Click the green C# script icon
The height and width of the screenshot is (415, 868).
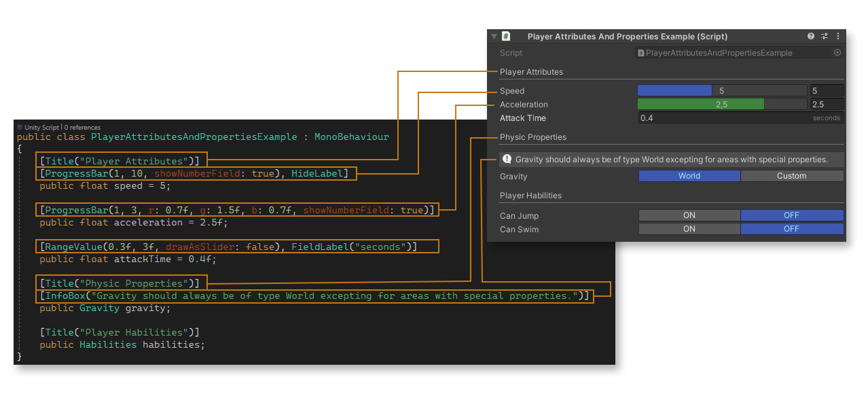point(506,37)
